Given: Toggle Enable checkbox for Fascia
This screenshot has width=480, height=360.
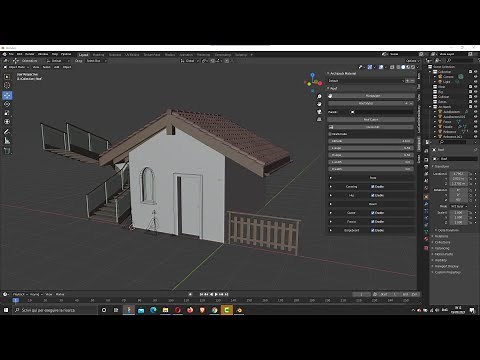Looking at the screenshot, I should point(373,221).
